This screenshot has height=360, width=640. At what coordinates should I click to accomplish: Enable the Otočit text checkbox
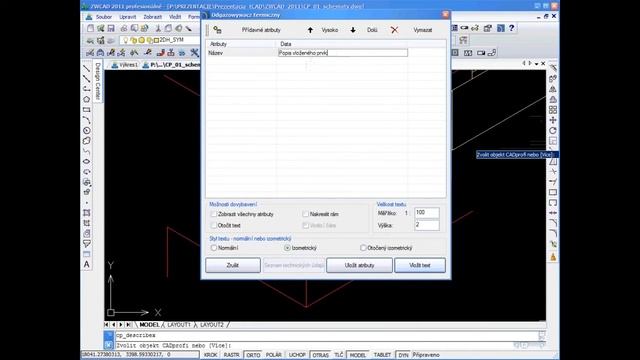pos(213,225)
